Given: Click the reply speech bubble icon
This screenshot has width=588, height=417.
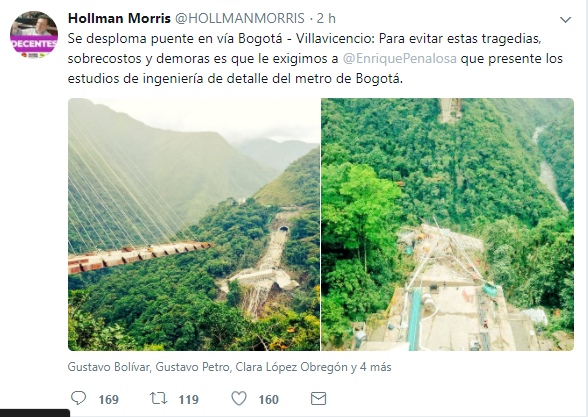Looking at the screenshot, I should 78,398.
